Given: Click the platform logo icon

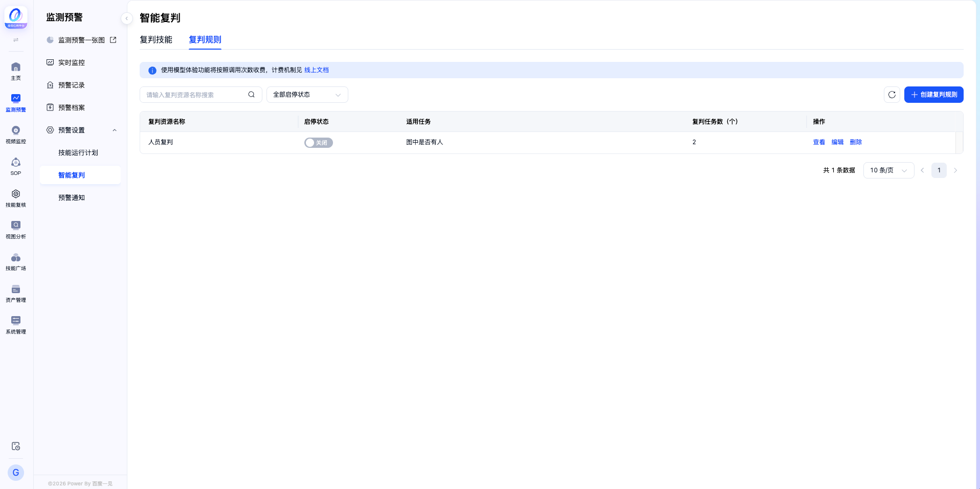Looking at the screenshot, I should tap(16, 17).
